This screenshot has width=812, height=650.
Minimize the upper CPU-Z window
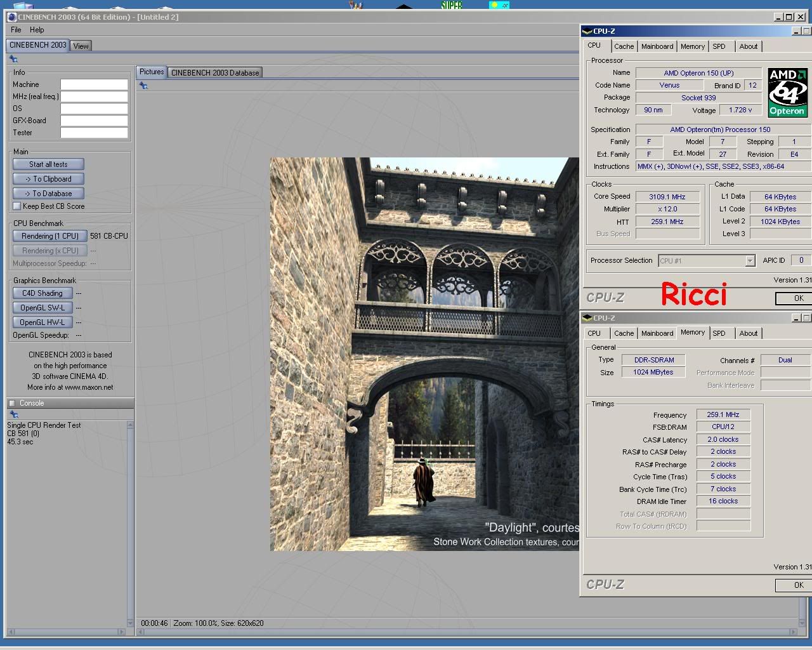[796, 31]
